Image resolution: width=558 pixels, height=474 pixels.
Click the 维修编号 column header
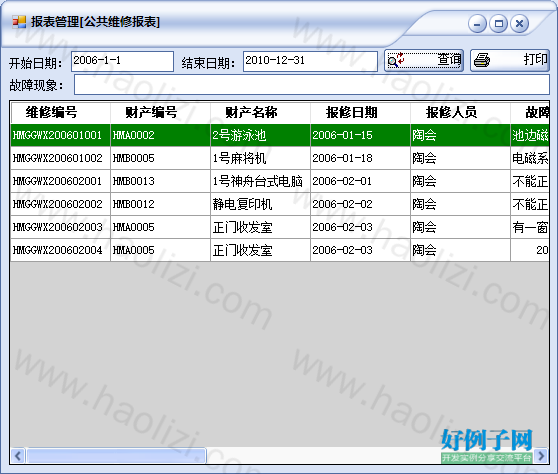click(61, 112)
